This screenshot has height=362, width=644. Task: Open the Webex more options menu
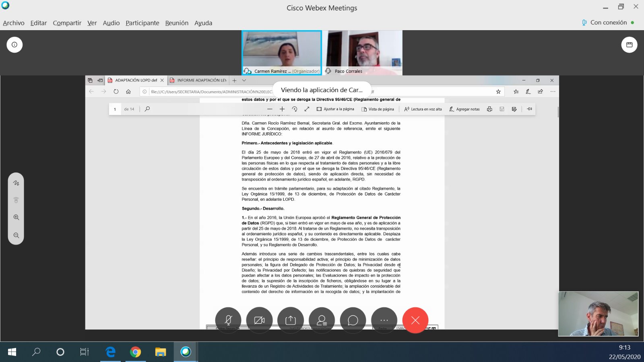coord(384,321)
